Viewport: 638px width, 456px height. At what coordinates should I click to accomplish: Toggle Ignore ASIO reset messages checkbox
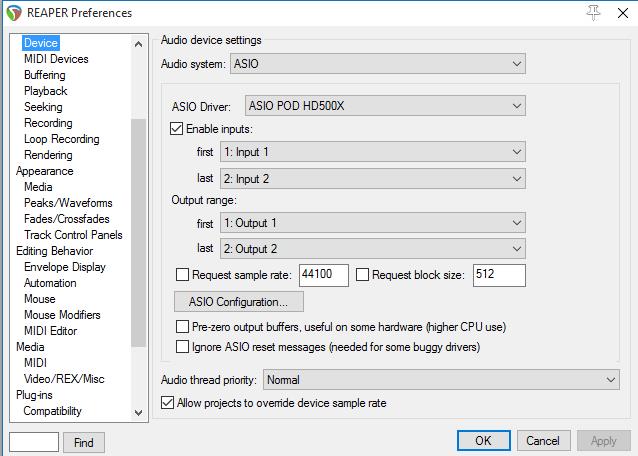click(182, 347)
